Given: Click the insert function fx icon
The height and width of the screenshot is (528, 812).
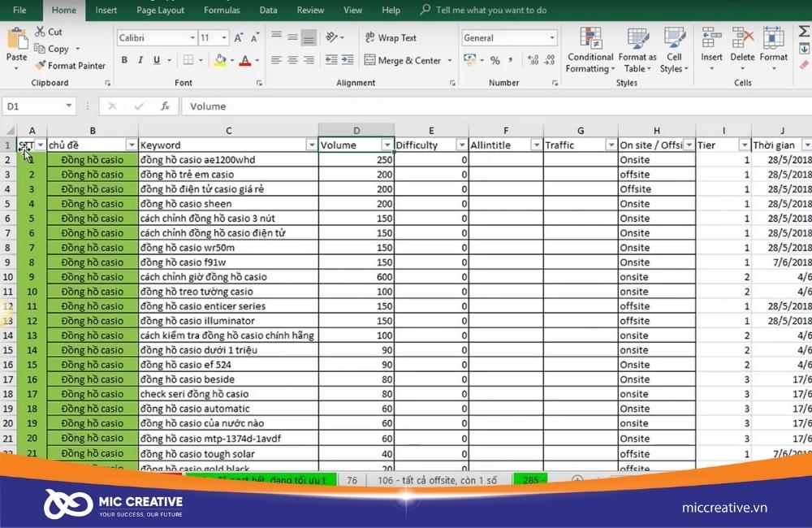Looking at the screenshot, I should coord(165,106).
